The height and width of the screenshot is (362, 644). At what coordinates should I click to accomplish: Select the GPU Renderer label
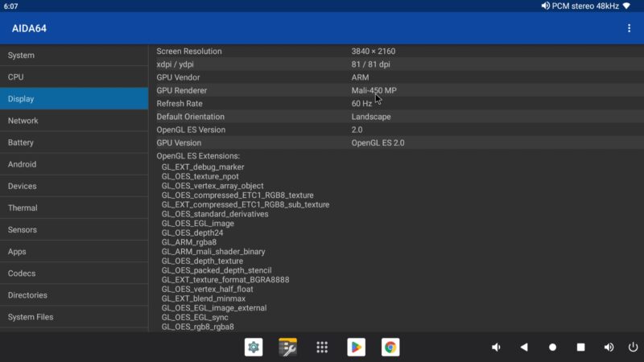(x=182, y=90)
